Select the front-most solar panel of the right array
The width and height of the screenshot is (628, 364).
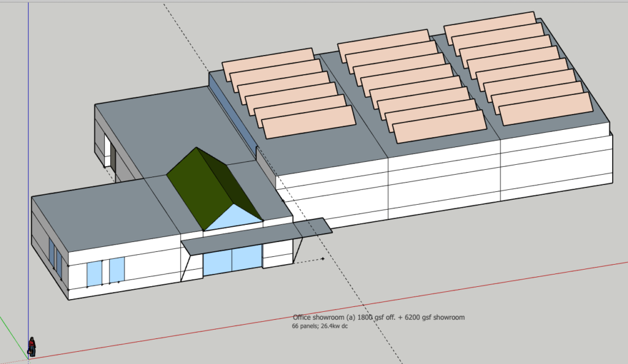pyautogui.click(x=546, y=109)
